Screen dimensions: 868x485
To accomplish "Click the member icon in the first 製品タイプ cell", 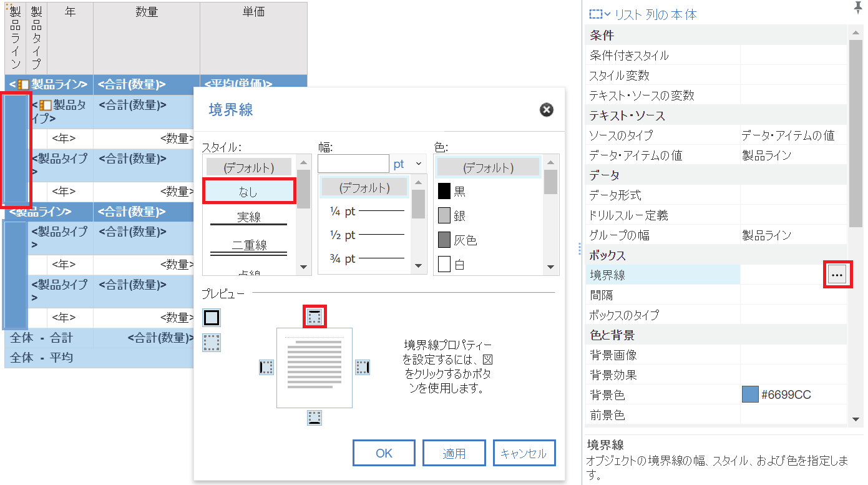I will (x=46, y=105).
